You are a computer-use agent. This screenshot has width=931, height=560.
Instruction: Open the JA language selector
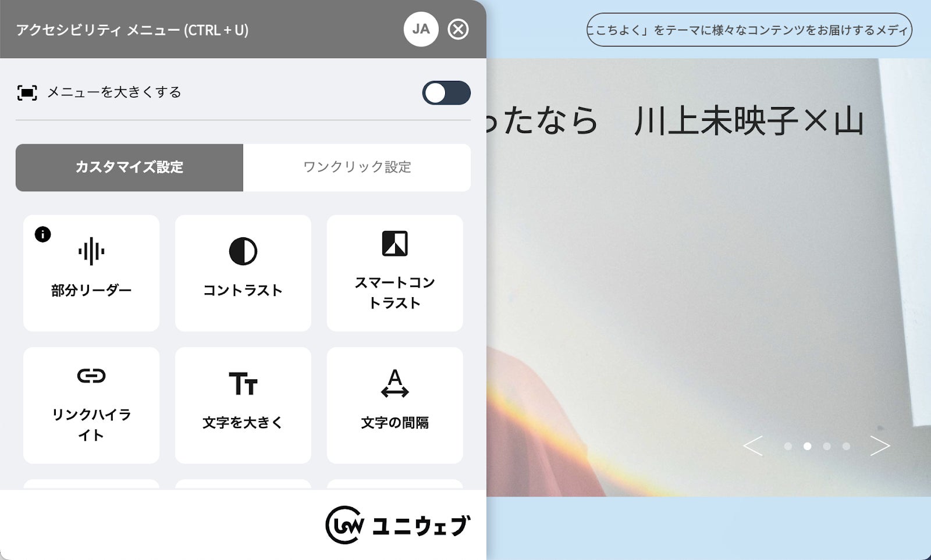pyautogui.click(x=421, y=29)
